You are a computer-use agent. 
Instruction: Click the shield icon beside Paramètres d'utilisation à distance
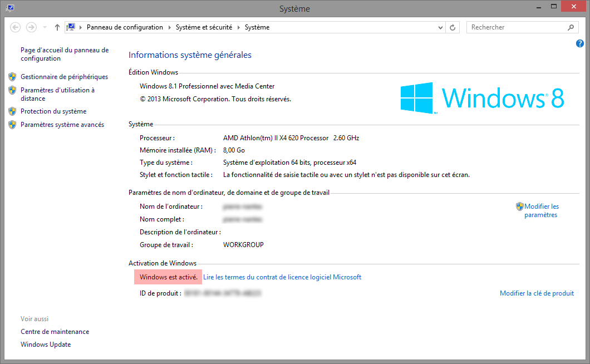[x=12, y=90]
